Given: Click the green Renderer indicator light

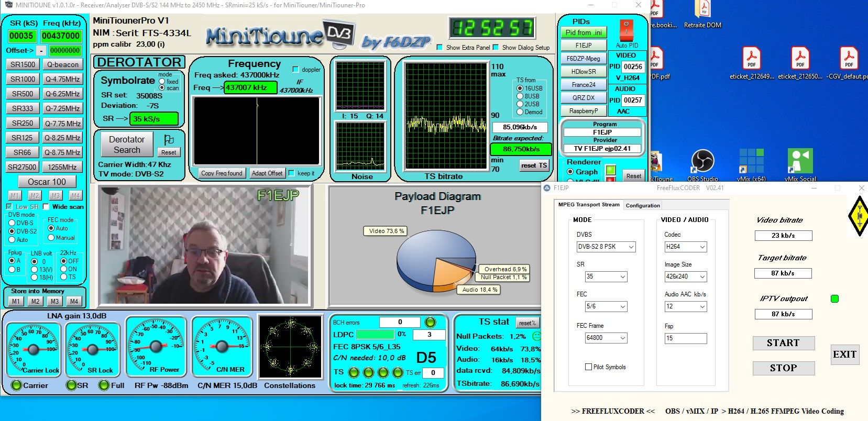Looking at the screenshot, I should tap(610, 170).
